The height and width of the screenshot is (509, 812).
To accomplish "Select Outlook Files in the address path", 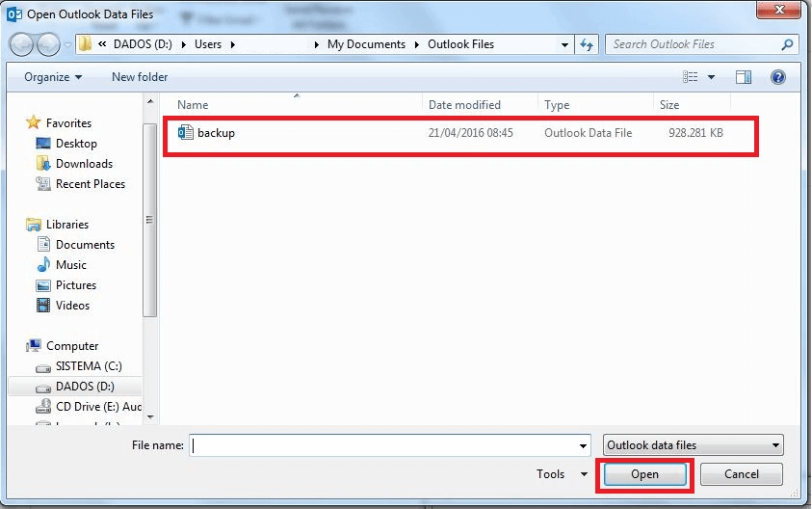I will click(x=460, y=44).
